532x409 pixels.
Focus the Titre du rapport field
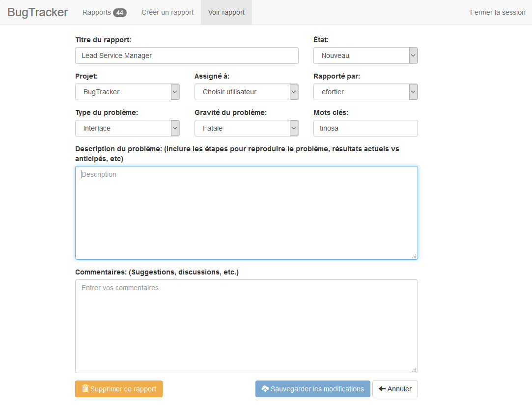[x=187, y=55]
